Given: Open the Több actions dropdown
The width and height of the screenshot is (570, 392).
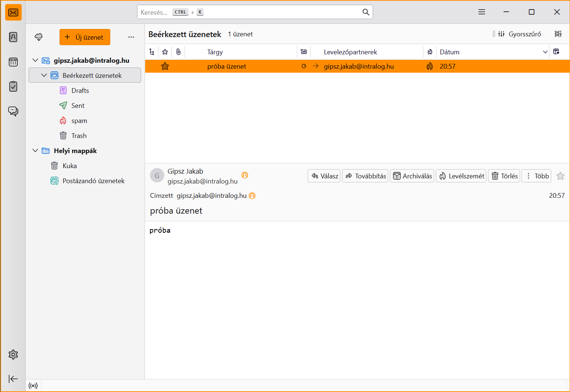Looking at the screenshot, I should pyautogui.click(x=536, y=176).
